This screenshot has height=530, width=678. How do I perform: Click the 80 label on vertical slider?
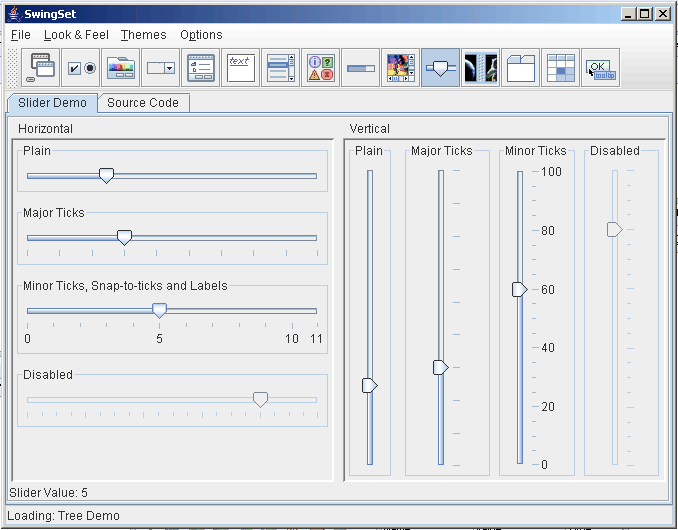pyautogui.click(x=548, y=230)
